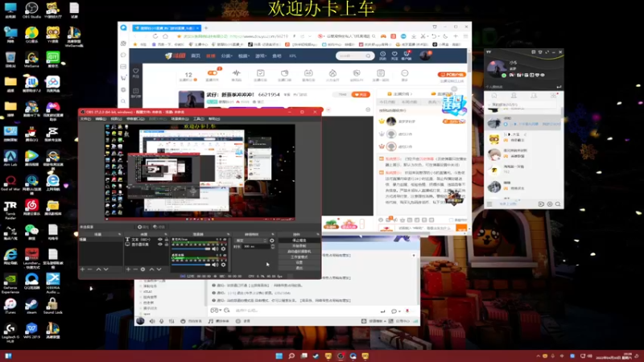The width and height of the screenshot is (644, 362).
Task: Open the scene transition type dropdown in OBS
Action: pyautogui.click(x=251, y=241)
